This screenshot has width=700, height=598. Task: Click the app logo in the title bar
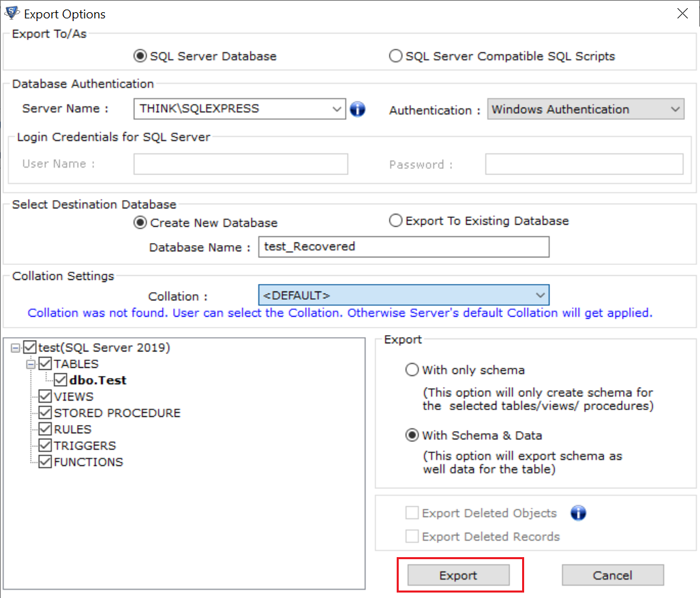point(12,14)
